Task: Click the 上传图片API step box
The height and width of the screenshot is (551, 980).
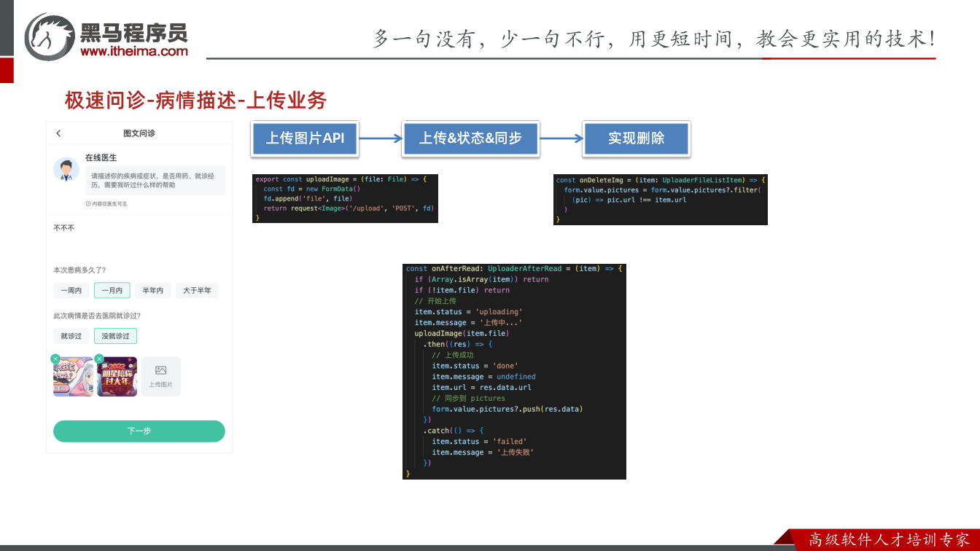Action: point(305,138)
